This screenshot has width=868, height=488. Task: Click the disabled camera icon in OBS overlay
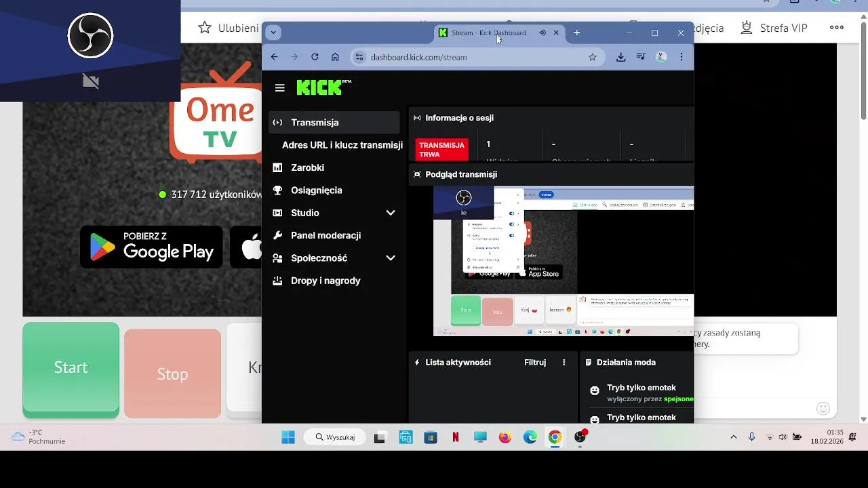tap(90, 82)
